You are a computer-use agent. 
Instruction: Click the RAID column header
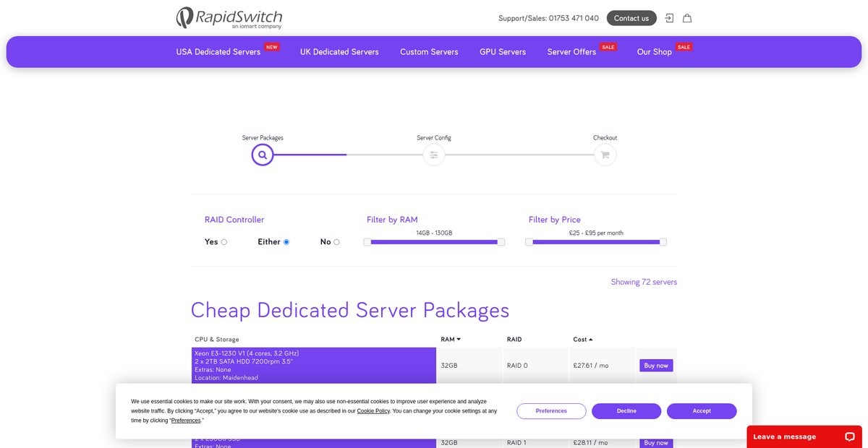point(514,339)
